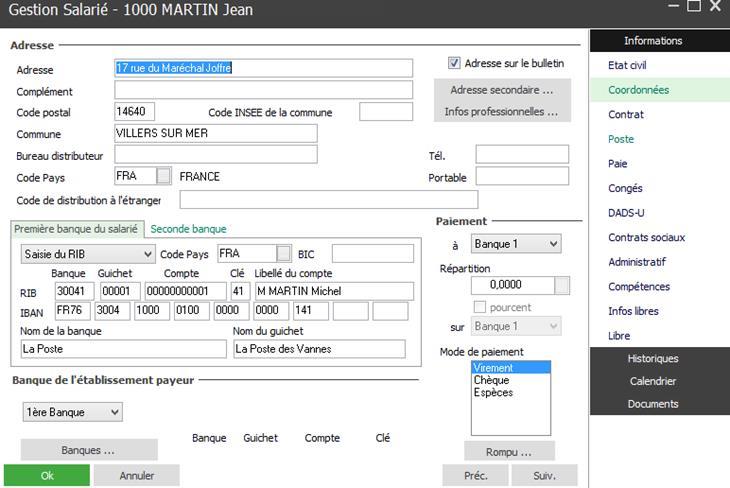Switch to Première banque du salarié tab
Image resolution: width=730 pixels, height=488 pixels.
[76, 229]
